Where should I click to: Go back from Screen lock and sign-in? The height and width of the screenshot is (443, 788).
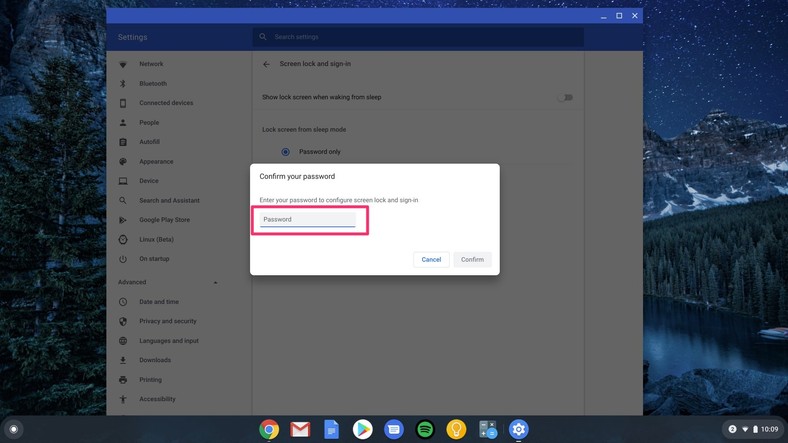point(266,64)
